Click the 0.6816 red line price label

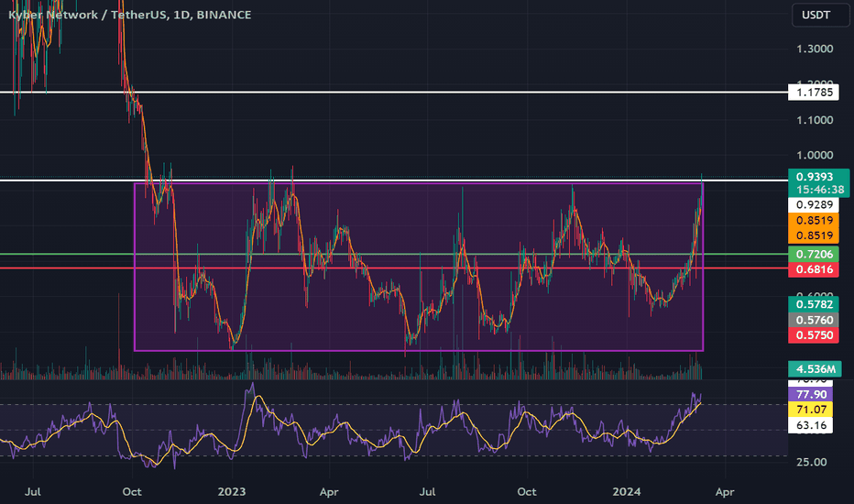[815, 269]
